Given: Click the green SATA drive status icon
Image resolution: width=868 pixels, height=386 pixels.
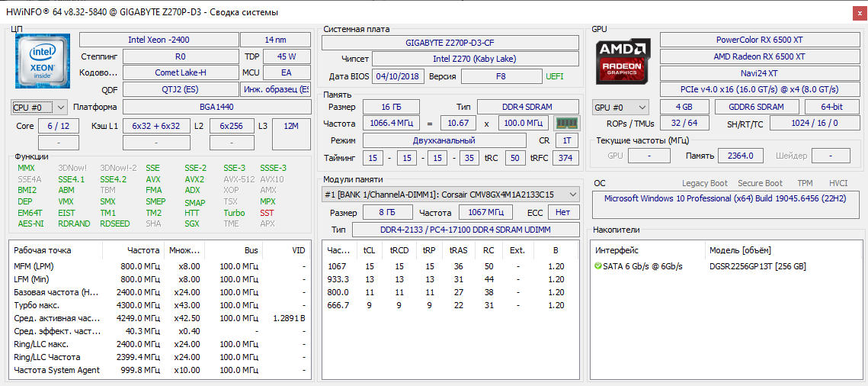Looking at the screenshot, I should tap(598, 266).
